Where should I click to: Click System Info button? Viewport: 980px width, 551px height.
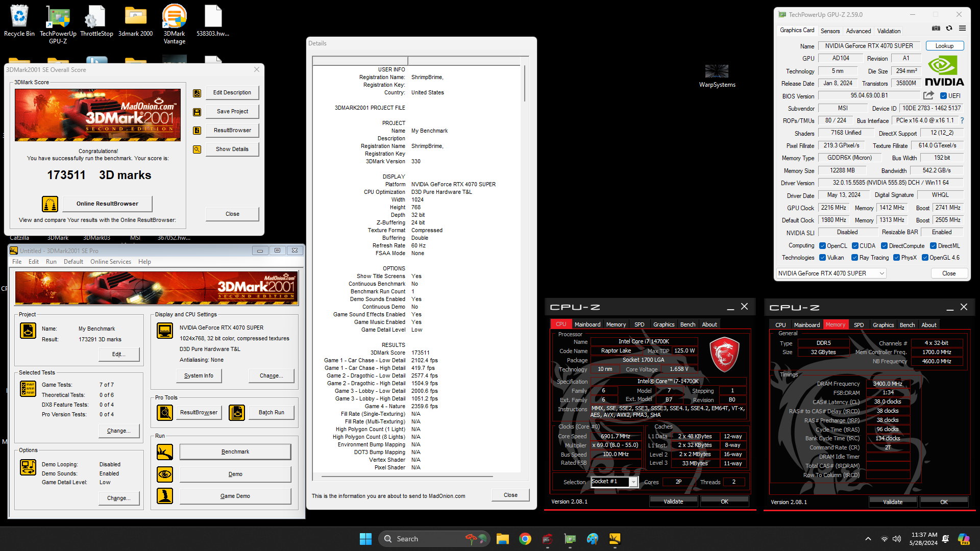click(x=199, y=376)
